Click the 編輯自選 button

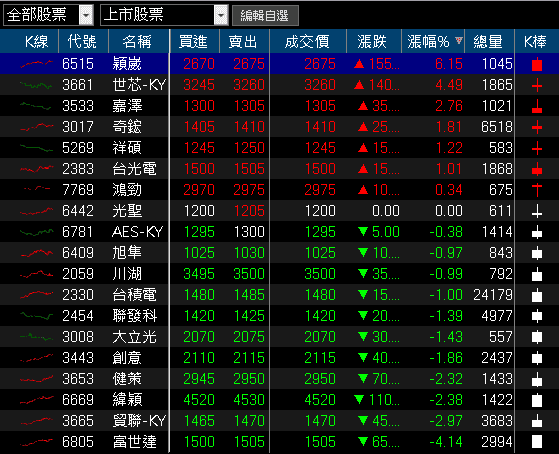265,16
